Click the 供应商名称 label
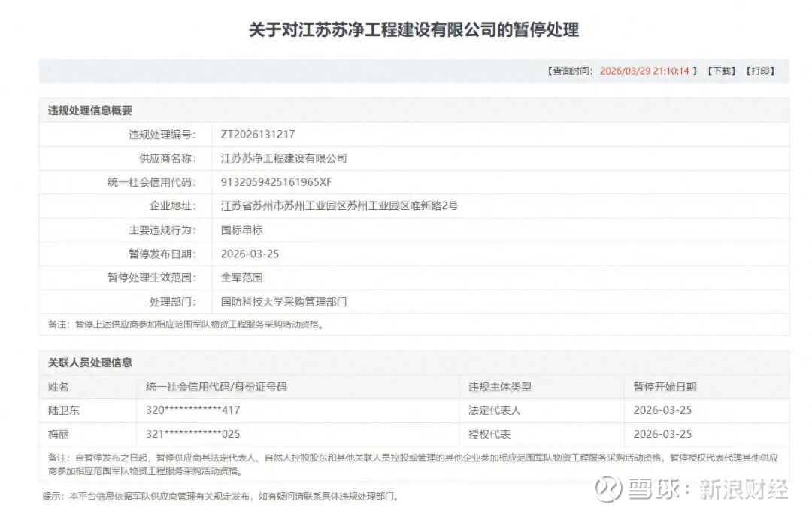The image size is (812, 514). tap(168, 159)
